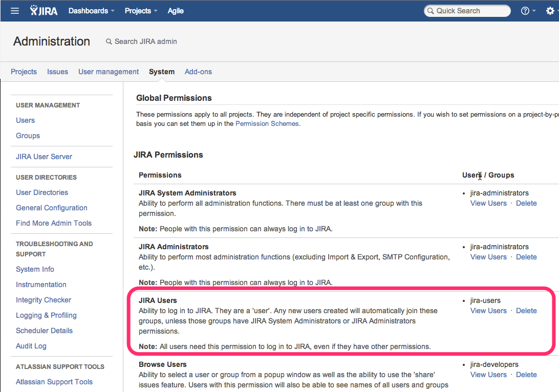Viewport: 559px width, 392px height.
Task: Select the jira-developers group name
Action: coord(494,364)
